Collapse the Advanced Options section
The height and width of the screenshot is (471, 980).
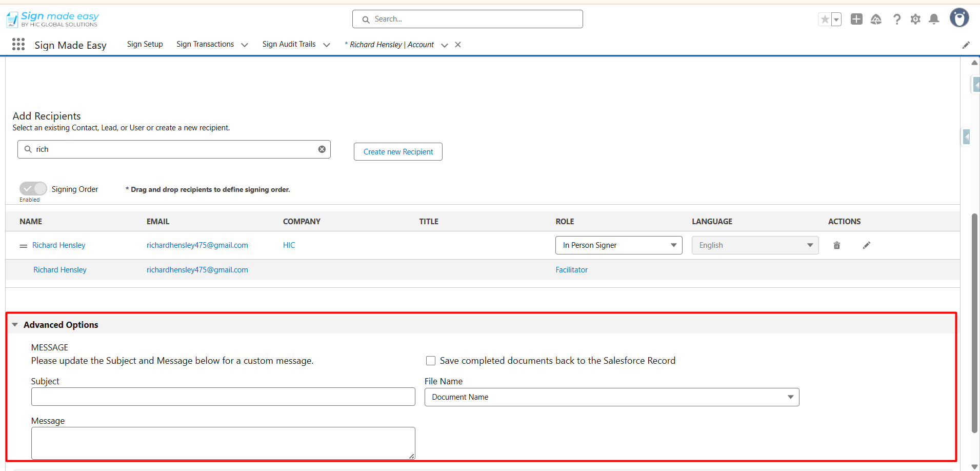(15, 325)
